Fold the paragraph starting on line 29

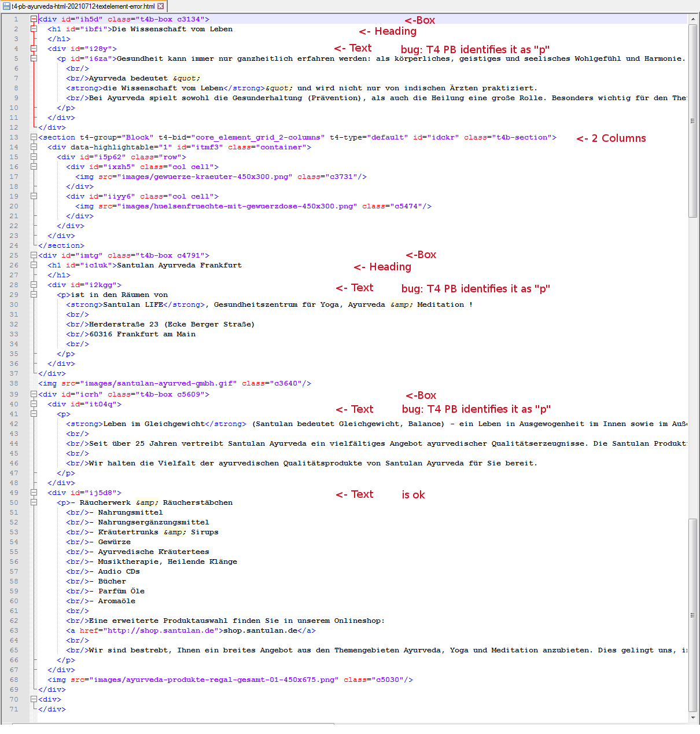coord(34,295)
